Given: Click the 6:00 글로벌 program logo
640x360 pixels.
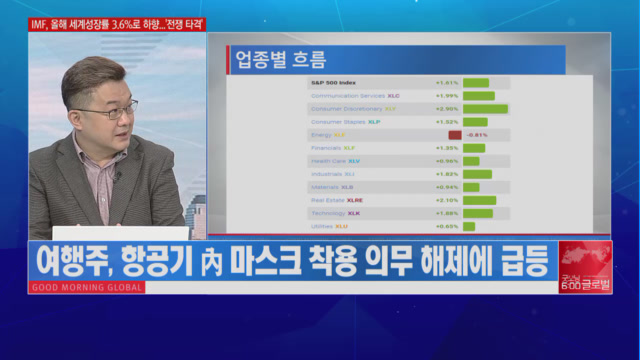Looking at the screenshot, I should pyautogui.click(x=585, y=267).
